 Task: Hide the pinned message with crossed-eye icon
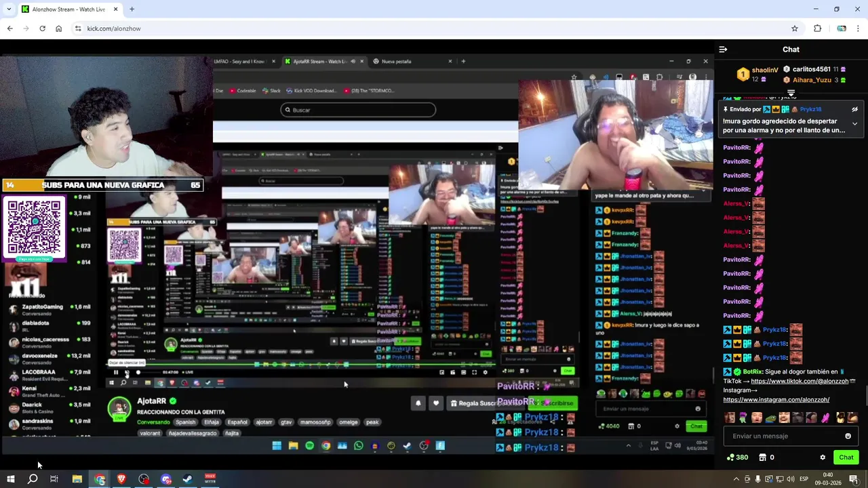pyautogui.click(x=854, y=109)
